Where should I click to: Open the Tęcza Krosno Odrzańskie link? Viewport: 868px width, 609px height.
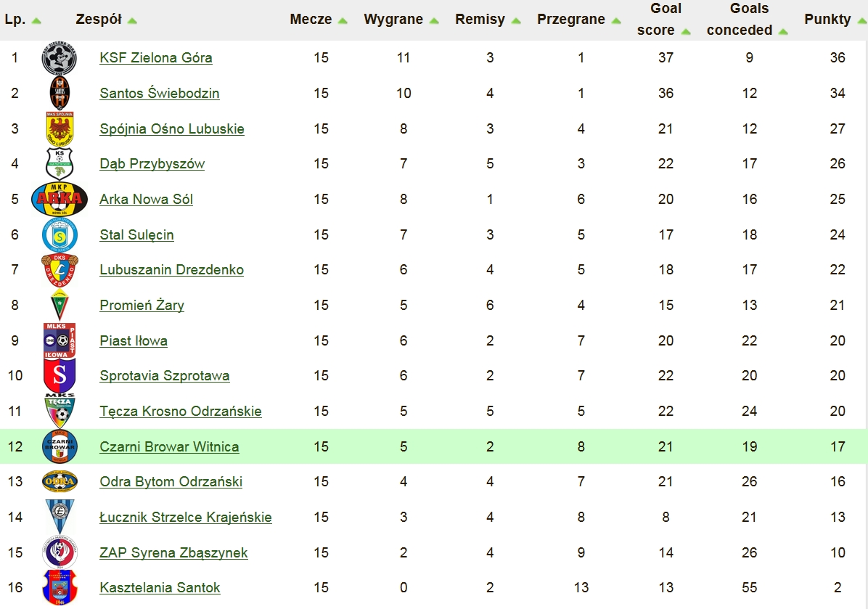pos(181,412)
